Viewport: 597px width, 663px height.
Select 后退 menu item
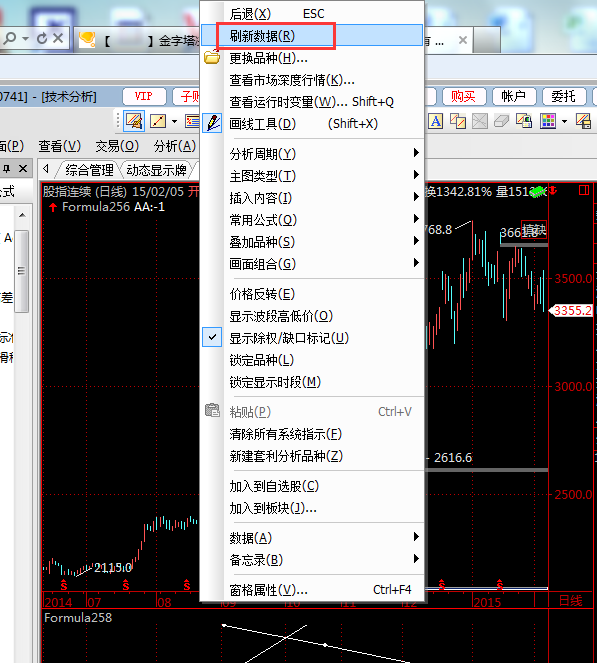[x=312, y=14]
